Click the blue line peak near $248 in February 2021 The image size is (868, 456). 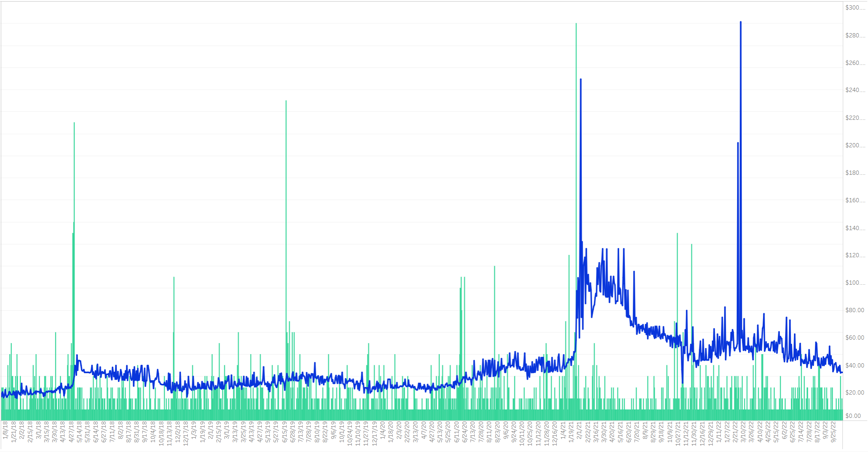click(581, 79)
